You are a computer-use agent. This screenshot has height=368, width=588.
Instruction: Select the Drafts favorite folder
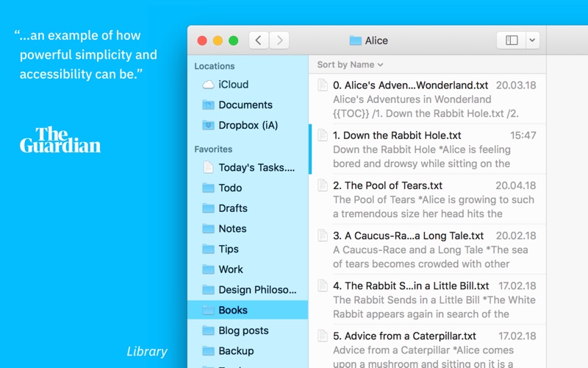point(233,208)
